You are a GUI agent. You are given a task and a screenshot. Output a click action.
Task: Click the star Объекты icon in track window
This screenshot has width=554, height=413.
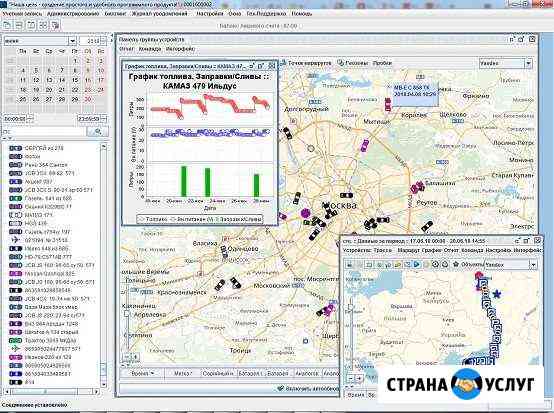tap(456, 264)
